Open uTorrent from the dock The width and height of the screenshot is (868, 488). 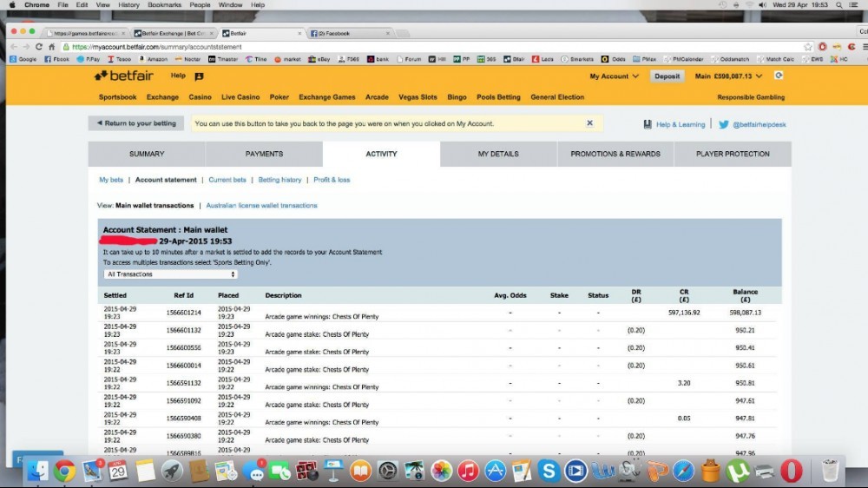coord(737,471)
